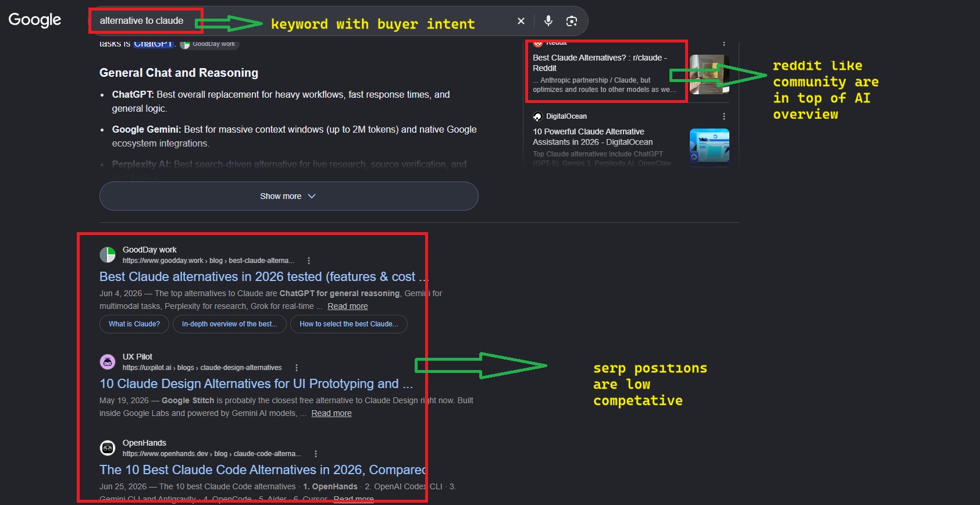Start voice search with the microphone icon

548,21
